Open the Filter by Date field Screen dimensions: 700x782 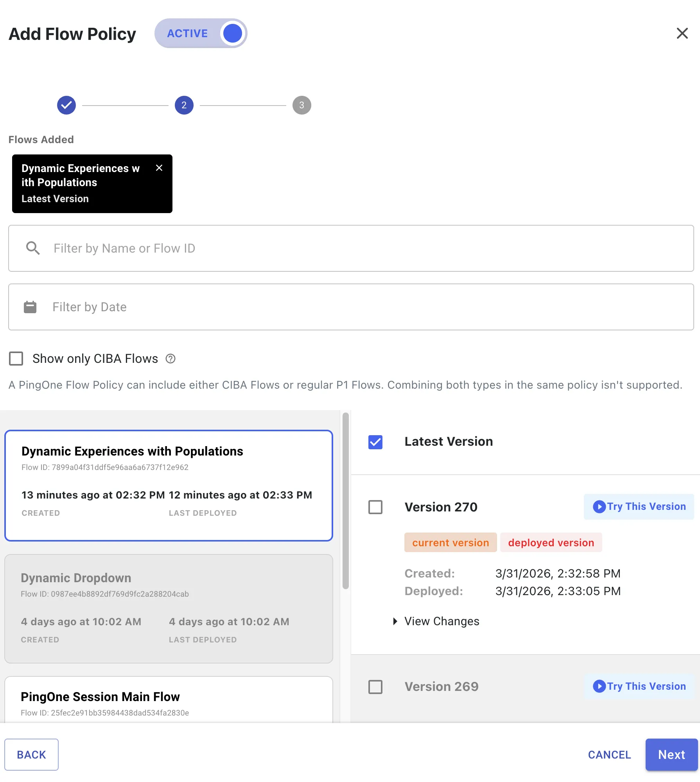(351, 307)
